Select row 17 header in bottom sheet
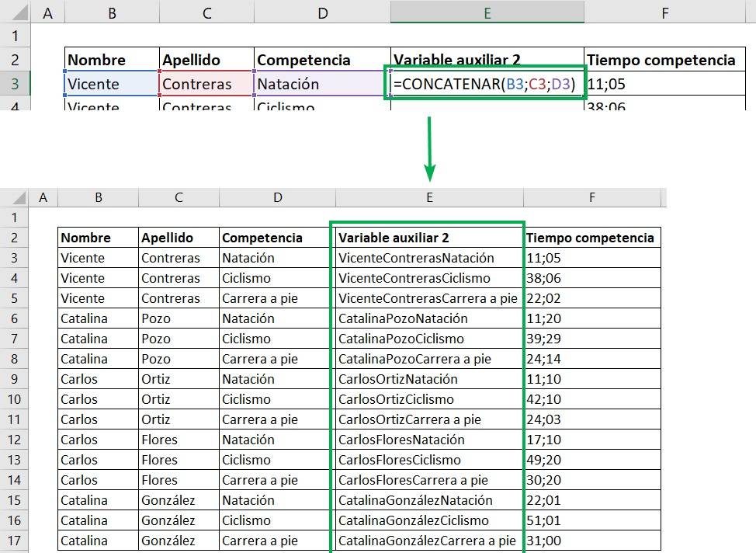The image size is (756, 553). (14, 541)
